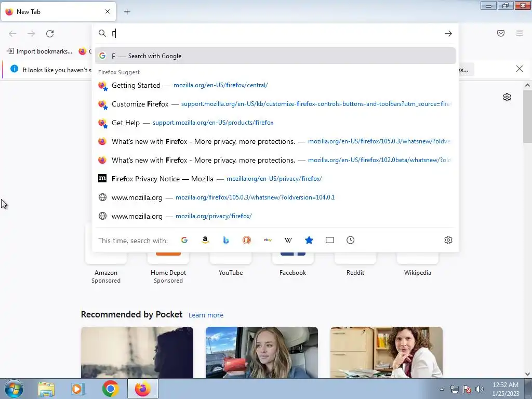Open the Firefox application menu

[x=519, y=33]
